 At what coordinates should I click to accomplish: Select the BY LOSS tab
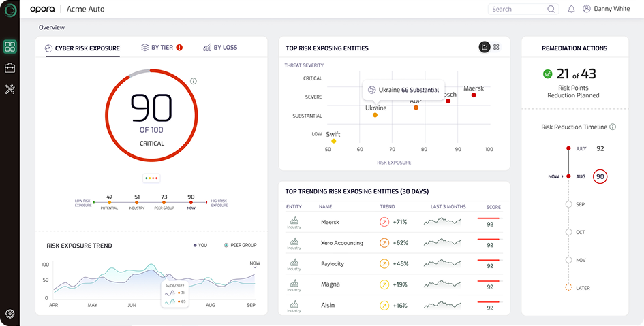pos(220,48)
